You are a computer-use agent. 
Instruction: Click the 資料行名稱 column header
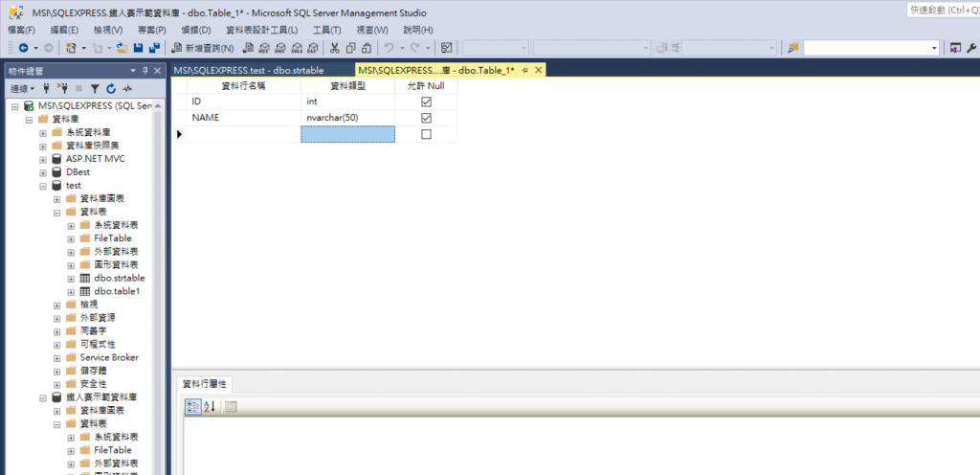click(244, 85)
